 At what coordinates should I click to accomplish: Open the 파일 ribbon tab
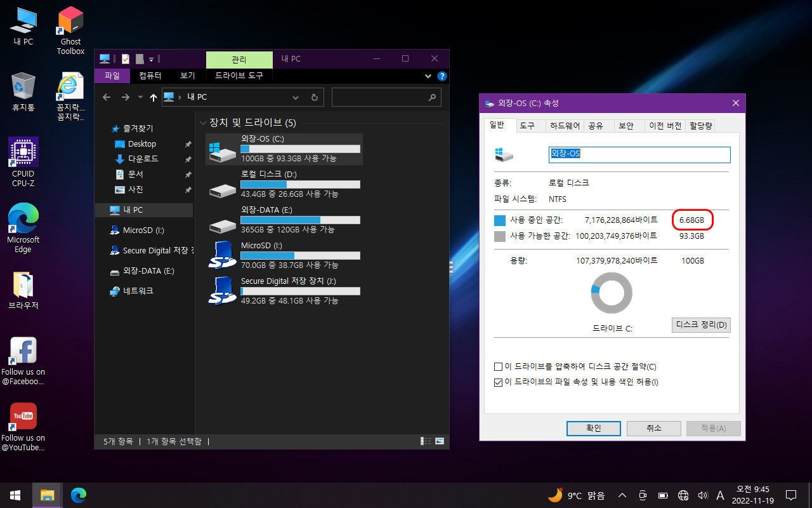112,76
